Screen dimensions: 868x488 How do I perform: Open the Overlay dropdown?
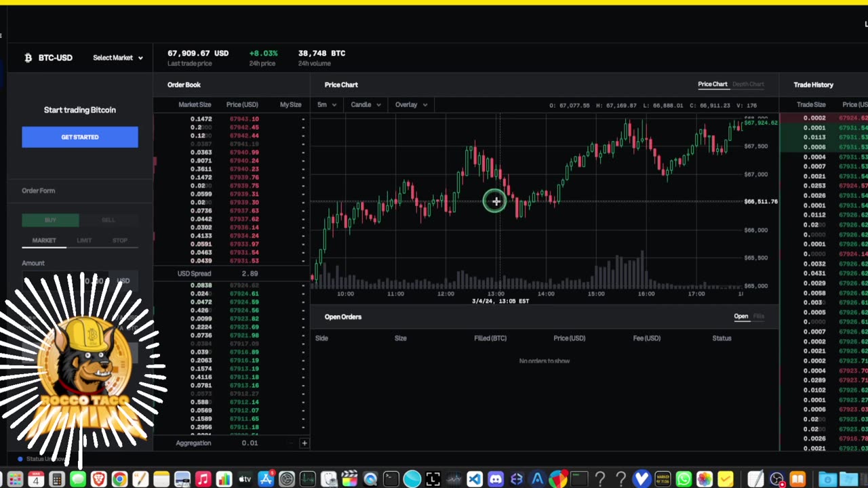(411, 104)
